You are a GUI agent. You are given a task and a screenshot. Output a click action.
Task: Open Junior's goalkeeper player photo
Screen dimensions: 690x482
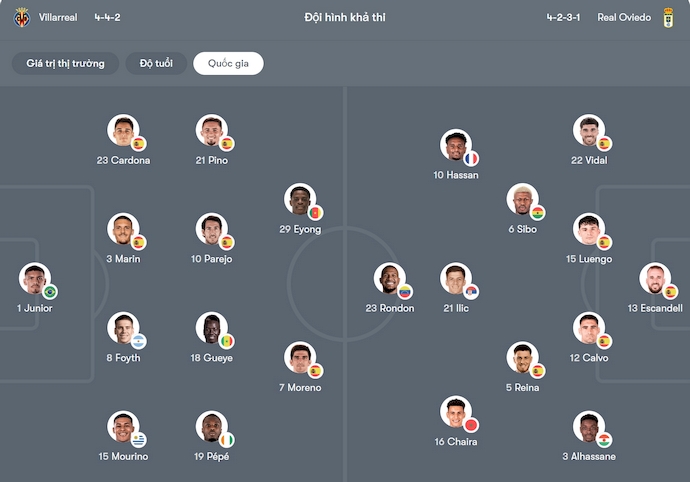tap(35, 279)
